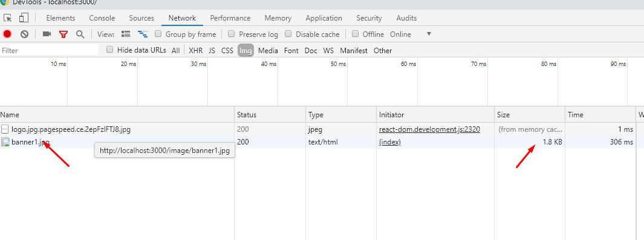This screenshot has height=240, width=644.
Task: Filter requests by XHR type
Action: click(195, 50)
